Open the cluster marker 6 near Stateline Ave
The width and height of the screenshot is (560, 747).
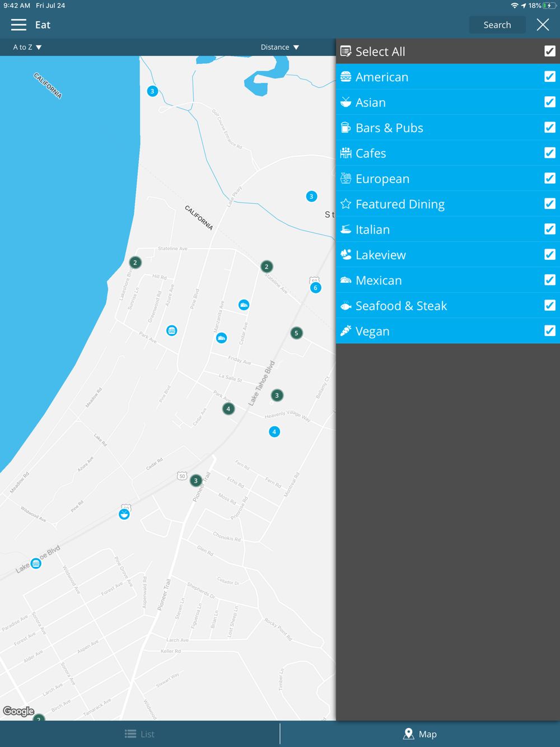pos(316,288)
